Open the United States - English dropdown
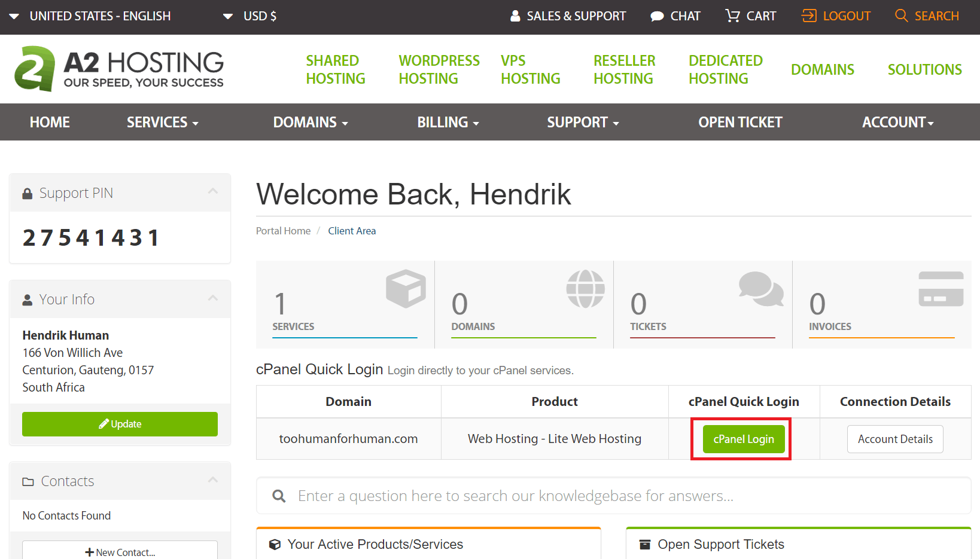980x559 pixels. [90, 16]
